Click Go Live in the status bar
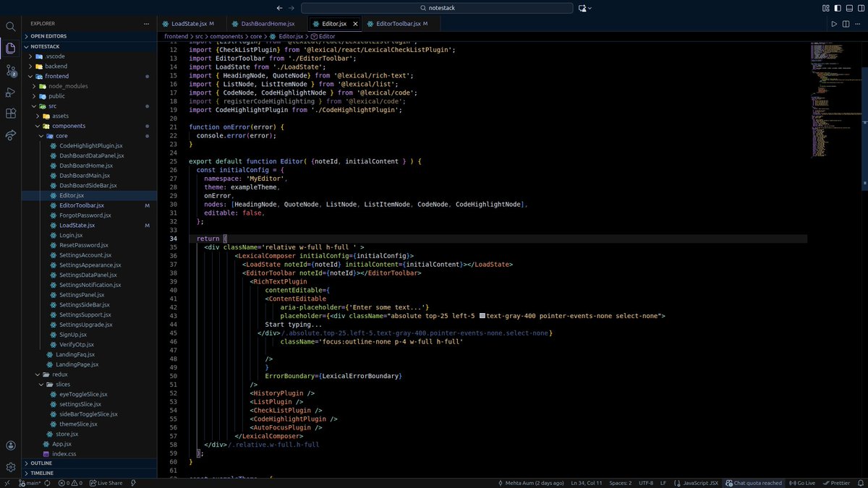The height and width of the screenshot is (488, 868). 802,483
